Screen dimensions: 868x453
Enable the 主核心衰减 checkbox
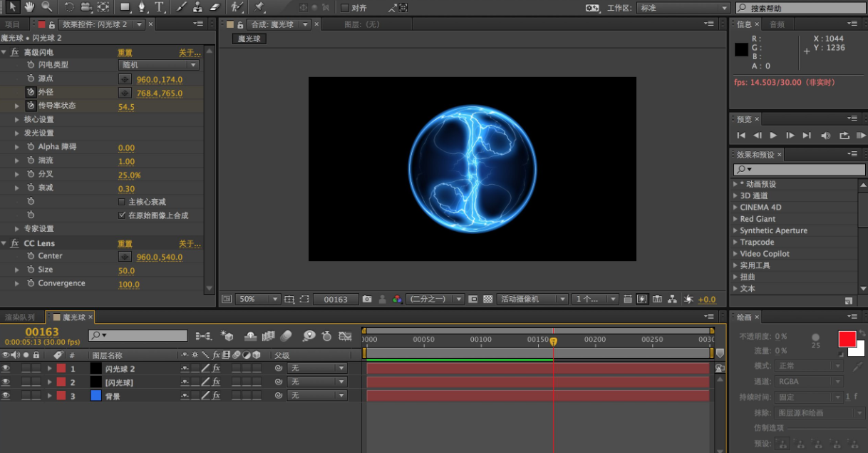122,202
